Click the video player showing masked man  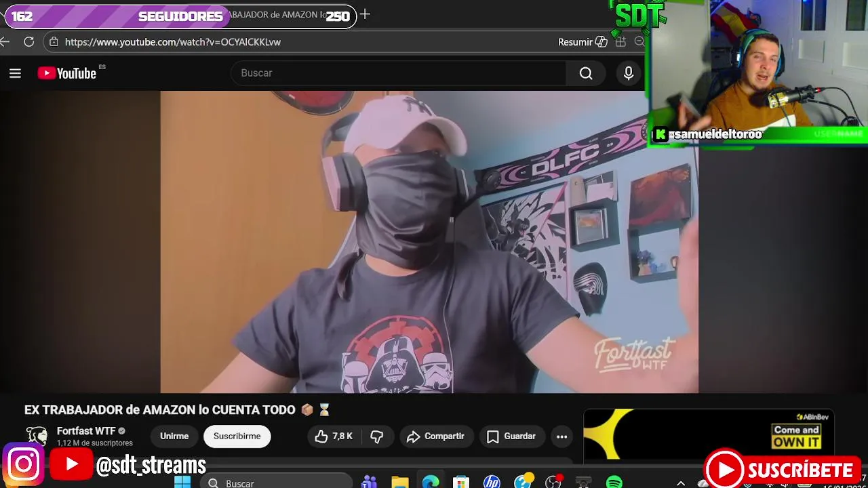429,242
